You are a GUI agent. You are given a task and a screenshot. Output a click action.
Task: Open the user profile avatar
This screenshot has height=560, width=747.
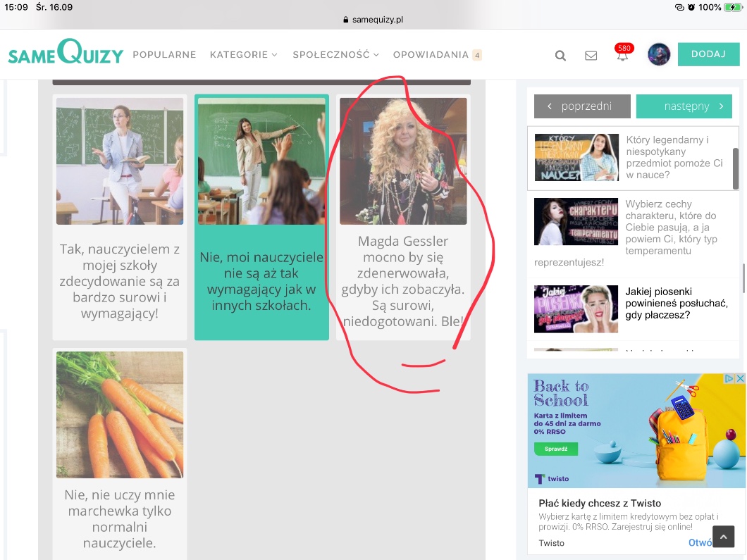pyautogui.click(x=659, y=54)
